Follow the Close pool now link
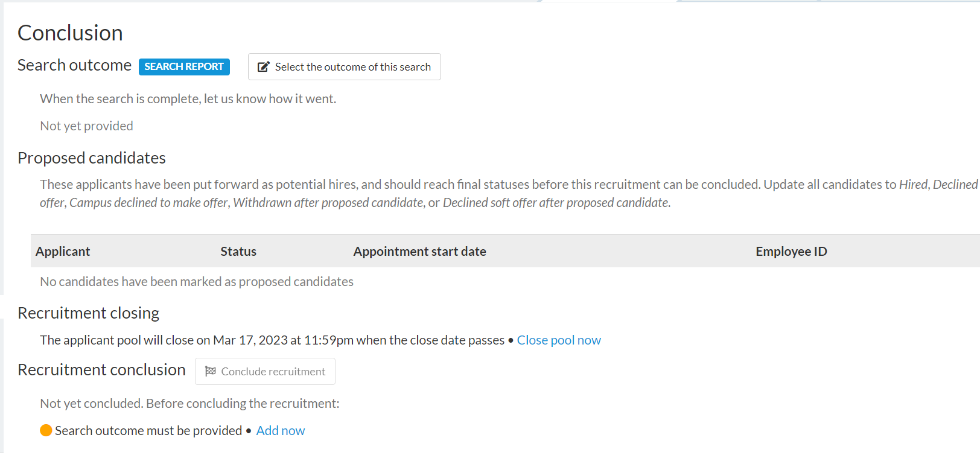 coord(559,340)
